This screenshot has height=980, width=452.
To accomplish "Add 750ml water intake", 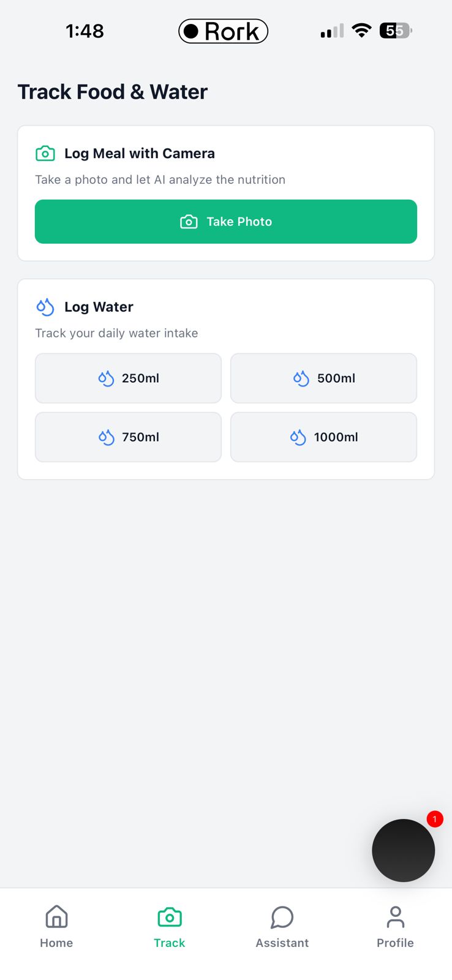I will point(128,437).
